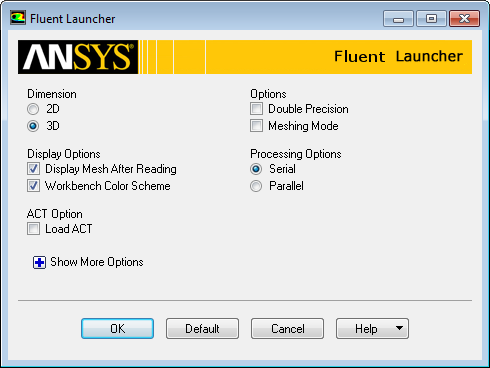Click the Show More Options text
Viewport: 490px width, 368px height.
97,262
